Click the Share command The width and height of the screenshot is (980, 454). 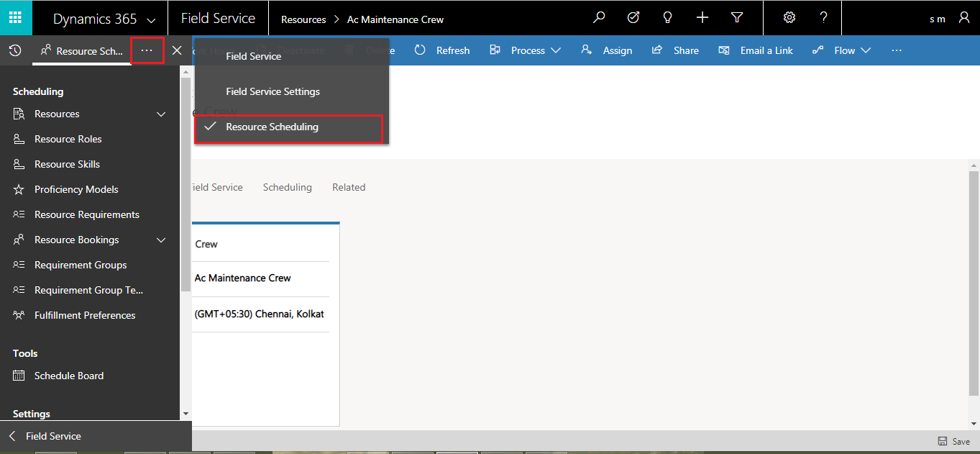pyautogui.click(x=675, y=50)
